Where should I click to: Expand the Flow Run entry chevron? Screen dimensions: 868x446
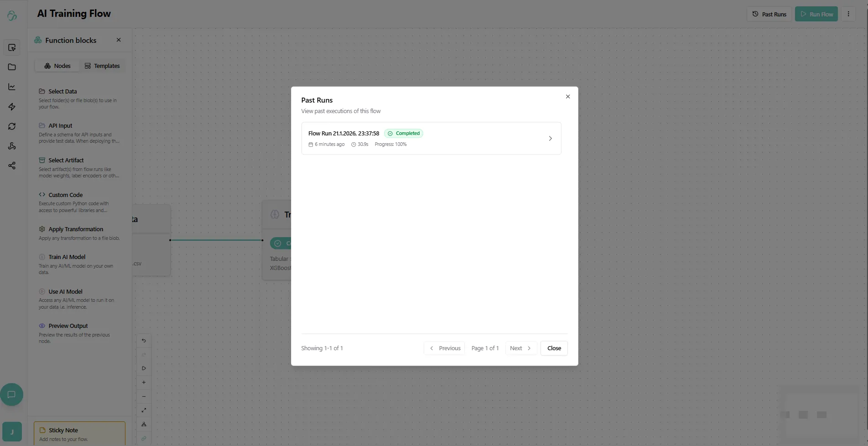[550, 139]
